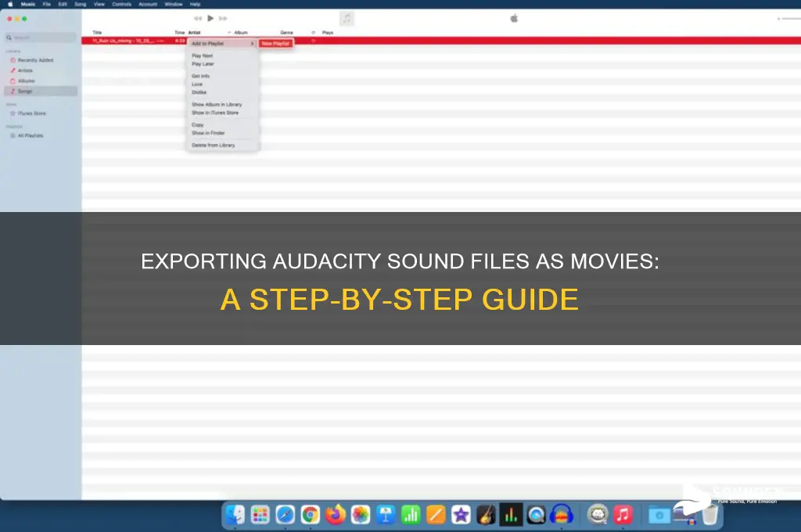
Task: Open Safari from the Dock
Action: [x=285, y=515]
